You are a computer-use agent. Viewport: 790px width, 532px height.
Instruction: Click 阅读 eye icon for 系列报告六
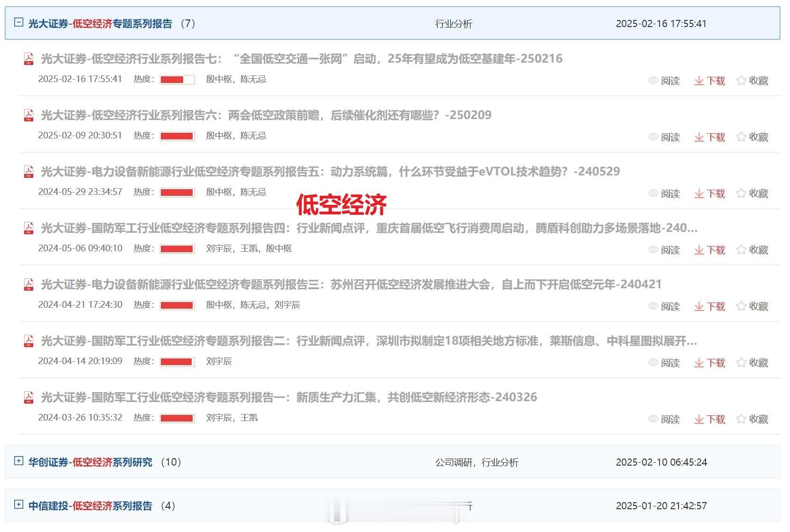[x=653, y=137]
